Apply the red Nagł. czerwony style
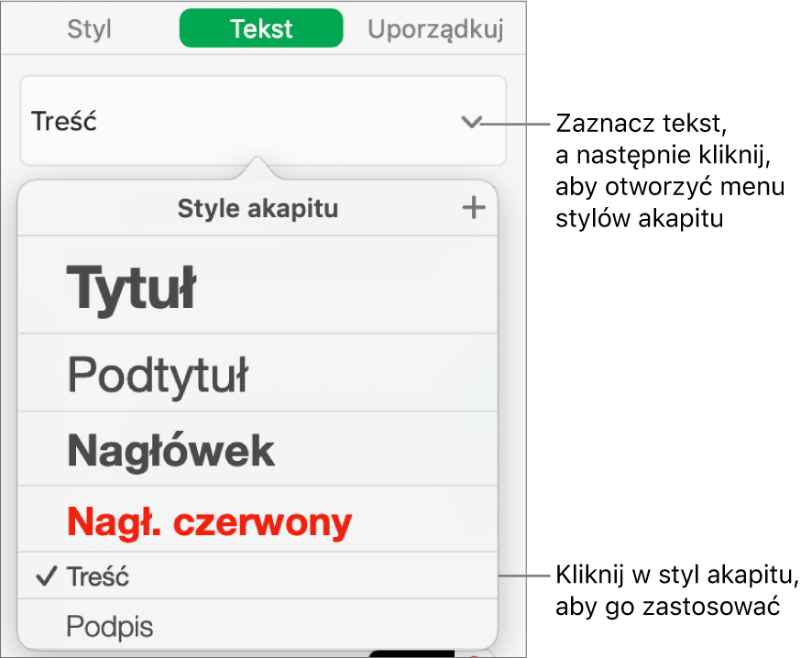The width and height of the screenshot is (812, 658). (258, 520)
